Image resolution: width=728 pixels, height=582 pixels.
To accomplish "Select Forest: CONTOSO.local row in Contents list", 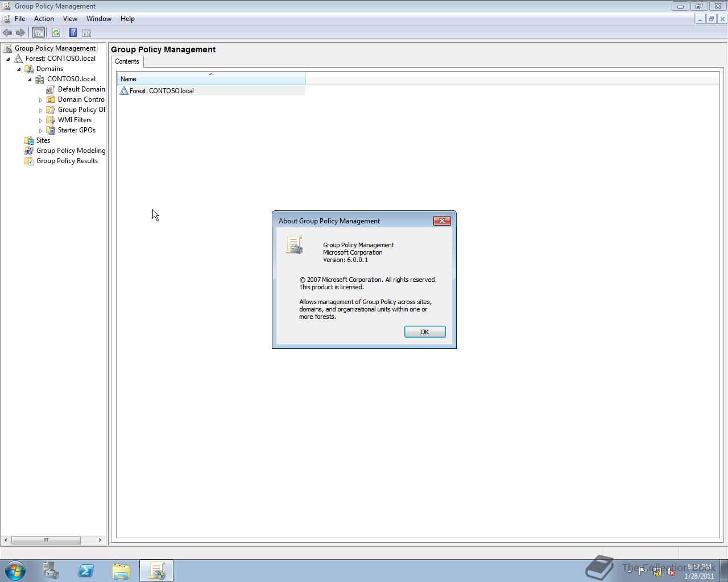I will pyautogui.click(x=211, y=91).
